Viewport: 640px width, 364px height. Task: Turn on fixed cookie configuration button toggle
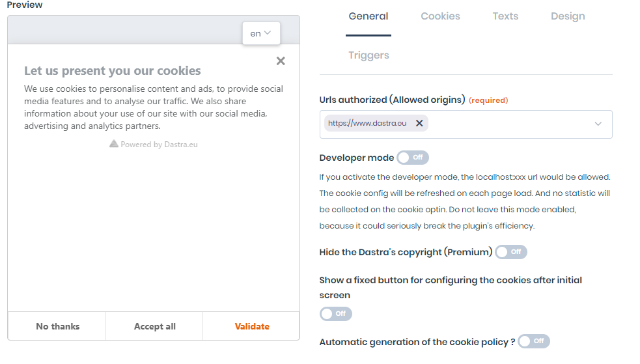(335, 313)
